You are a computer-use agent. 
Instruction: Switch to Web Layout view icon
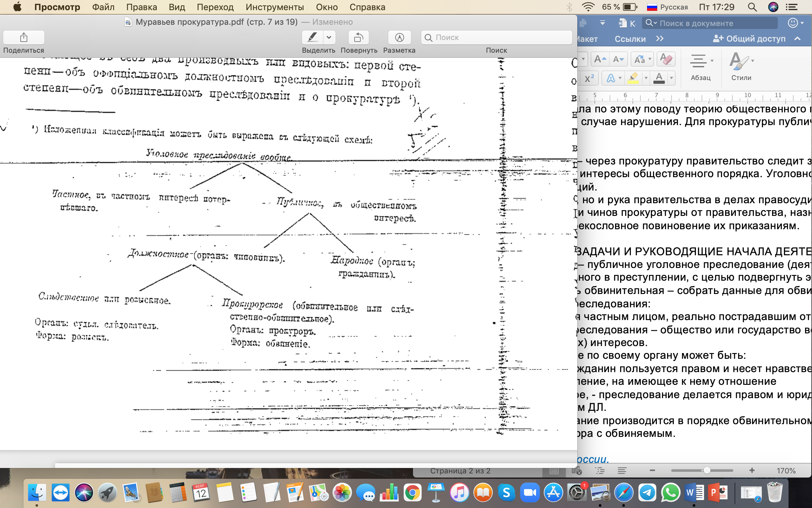point(577,471)
